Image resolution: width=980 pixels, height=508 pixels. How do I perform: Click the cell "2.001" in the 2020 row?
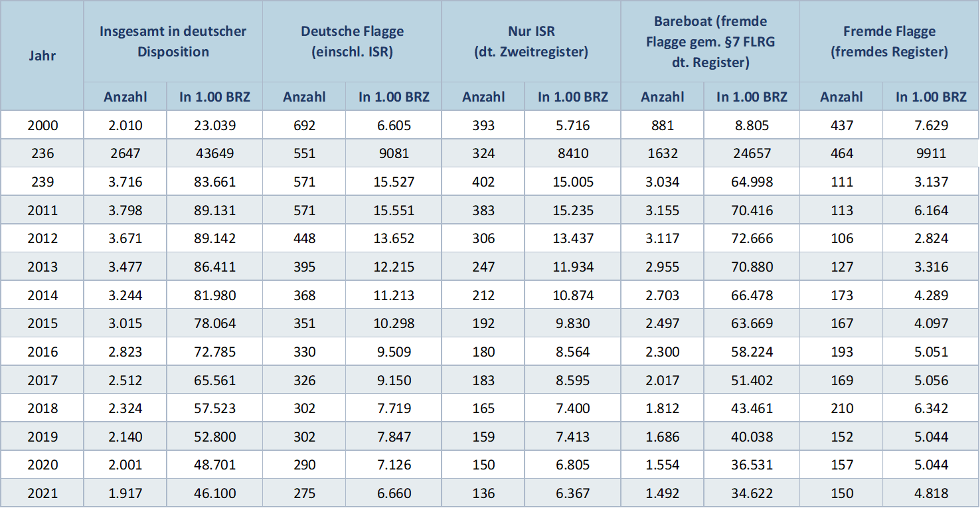[x=125, y=465]
